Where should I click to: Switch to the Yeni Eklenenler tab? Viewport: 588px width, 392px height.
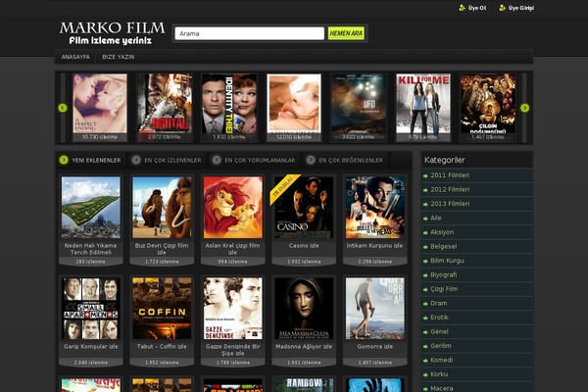point(96,160)
